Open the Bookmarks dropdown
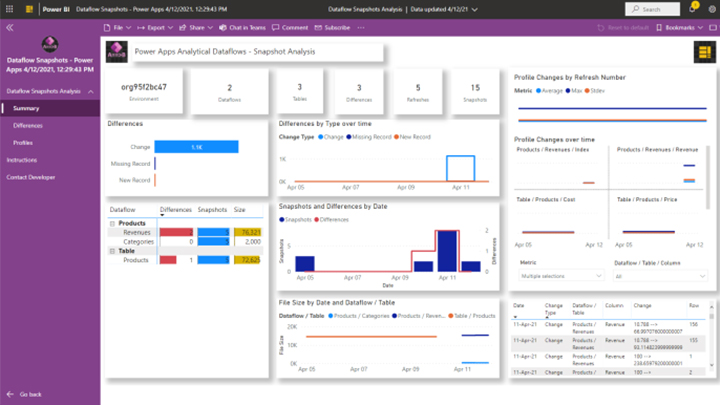 point(700,28)
